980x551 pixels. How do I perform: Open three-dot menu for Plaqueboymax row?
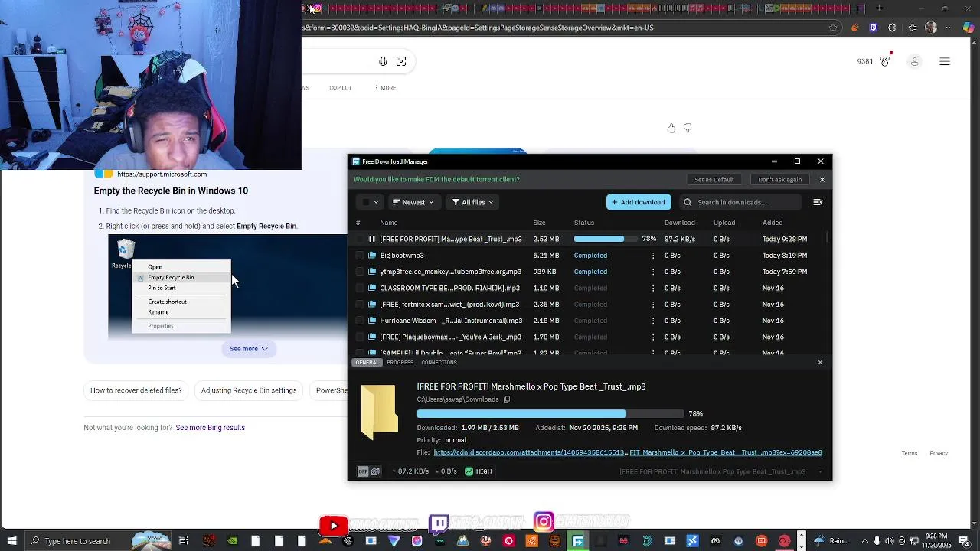[653, 337]
